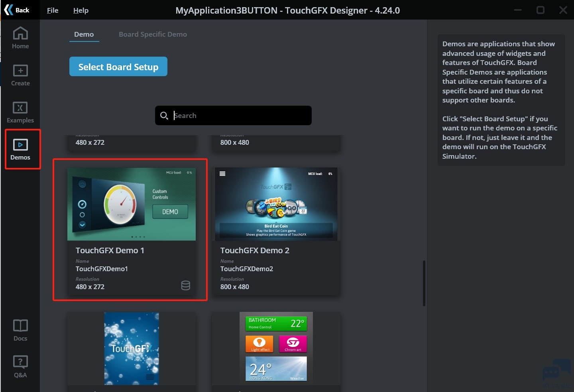Close the TouchGFX Designer window

pyautogui.click(x=563, y=10)
